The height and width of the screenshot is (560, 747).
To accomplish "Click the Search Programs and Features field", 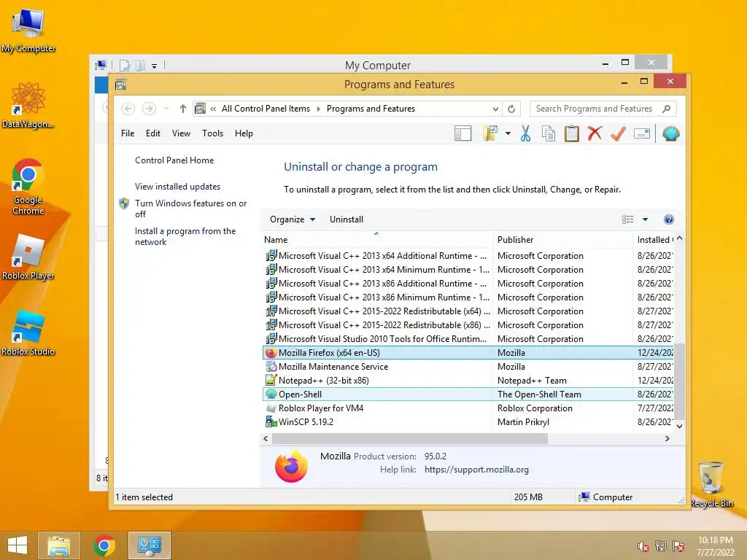I will (x=594, y=109).
